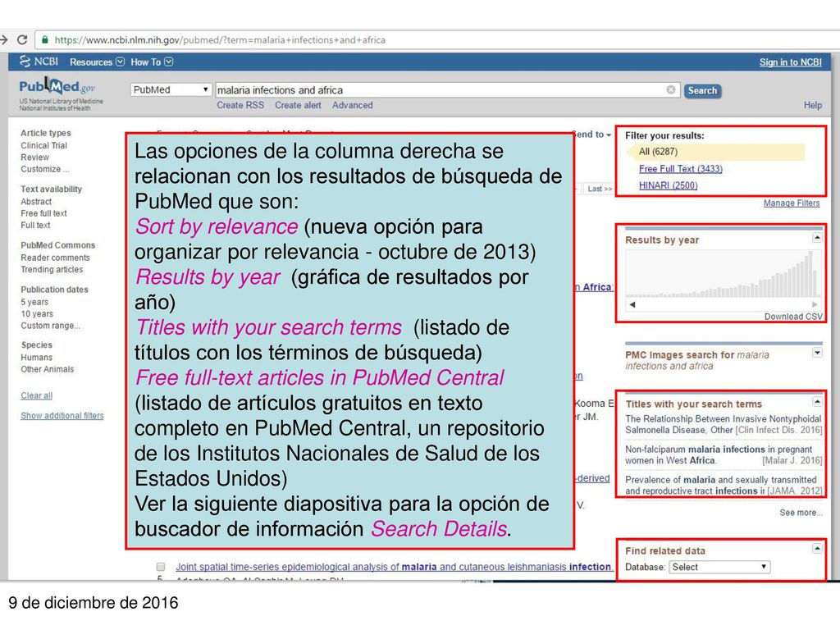Select the Full text availability filter
The height and width of the screenshot is (630, 840).
point(35,226)
